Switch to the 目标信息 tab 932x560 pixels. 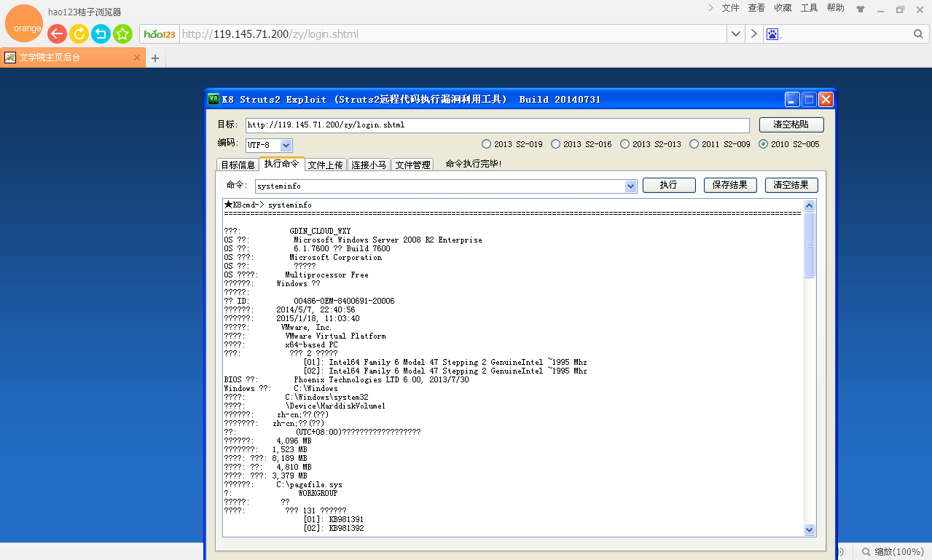(x=238, y=165)
